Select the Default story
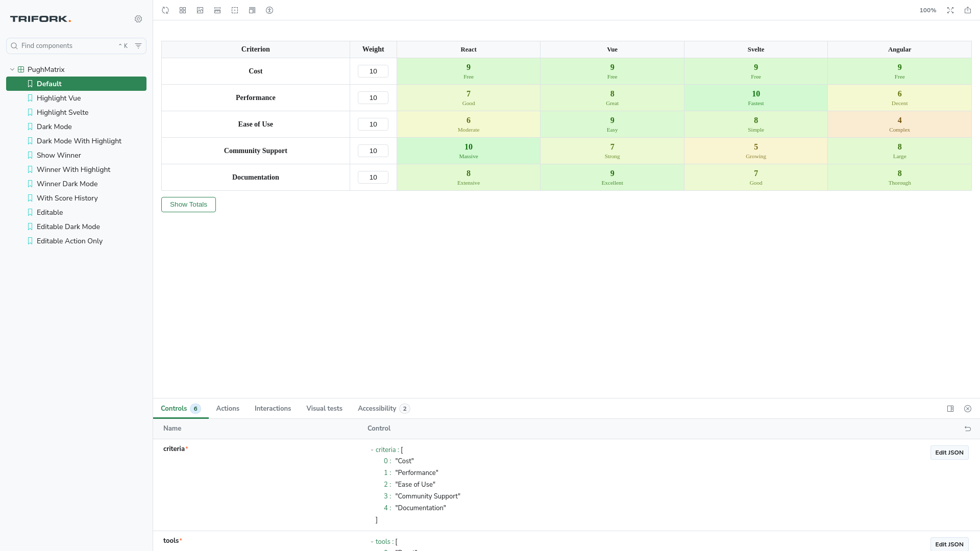 [76, 84]
